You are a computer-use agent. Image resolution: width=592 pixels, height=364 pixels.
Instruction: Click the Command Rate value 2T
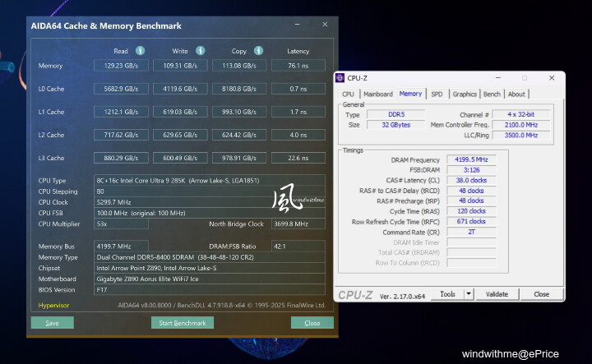tap(471, 232)
